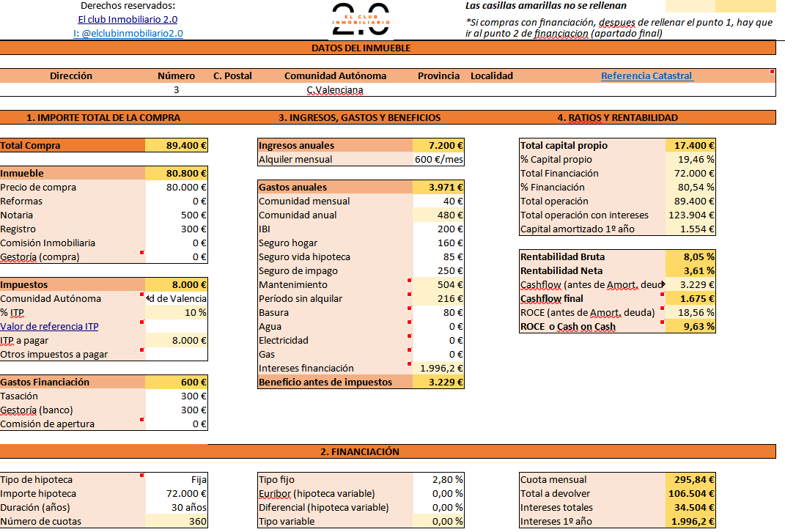Click the Ingresos anuales value 7.200 €
Image resolution: width=785 pixels, height=532 pixels.
point(438,146)
